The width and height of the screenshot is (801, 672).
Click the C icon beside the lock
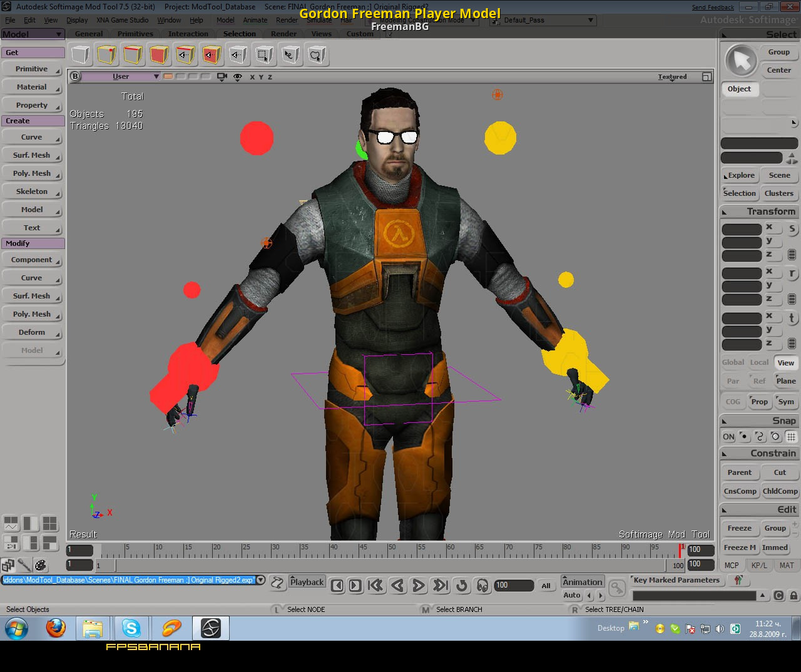778,596
